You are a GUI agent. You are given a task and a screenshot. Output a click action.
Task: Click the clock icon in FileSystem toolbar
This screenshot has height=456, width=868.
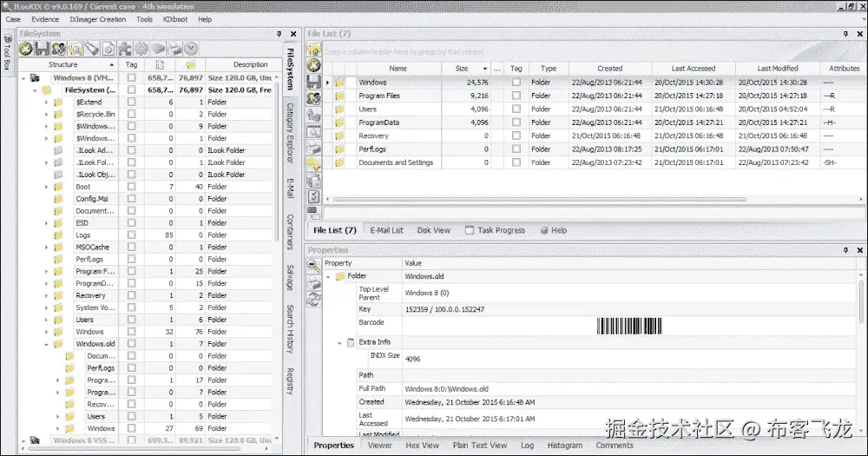tap(192, 49)
